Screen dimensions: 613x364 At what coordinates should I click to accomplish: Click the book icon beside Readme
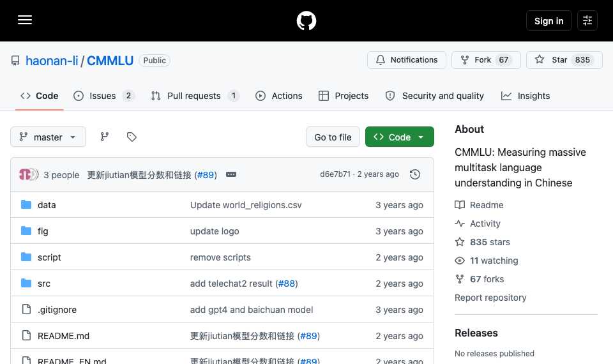(460, 204)
